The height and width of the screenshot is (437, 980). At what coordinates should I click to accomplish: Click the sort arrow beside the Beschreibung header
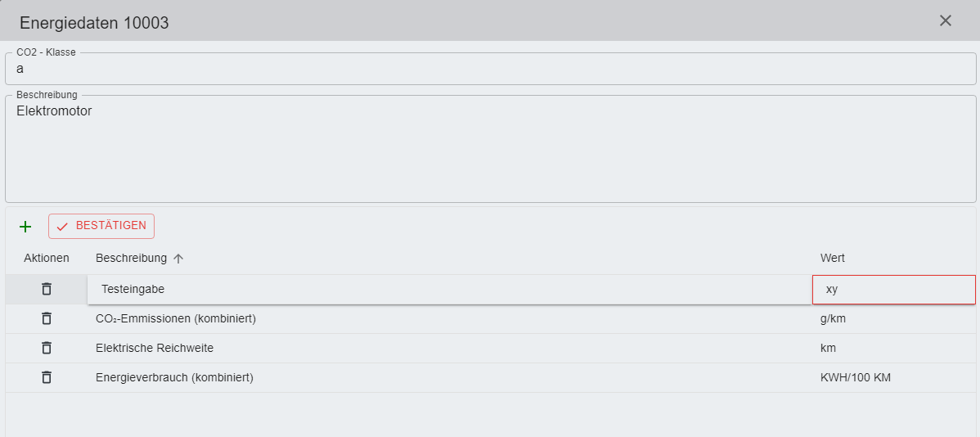pos(178,259)
